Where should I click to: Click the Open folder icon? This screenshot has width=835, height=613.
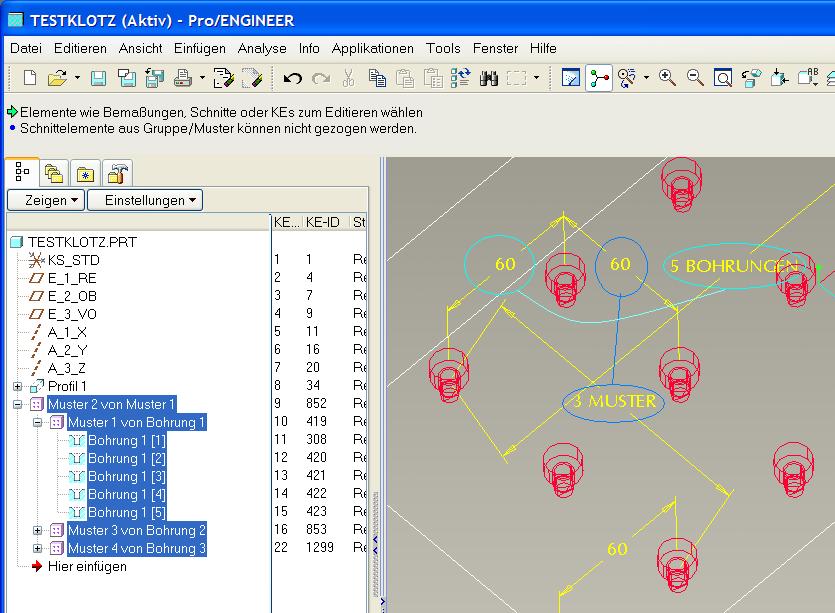click(x=57, y=78)
